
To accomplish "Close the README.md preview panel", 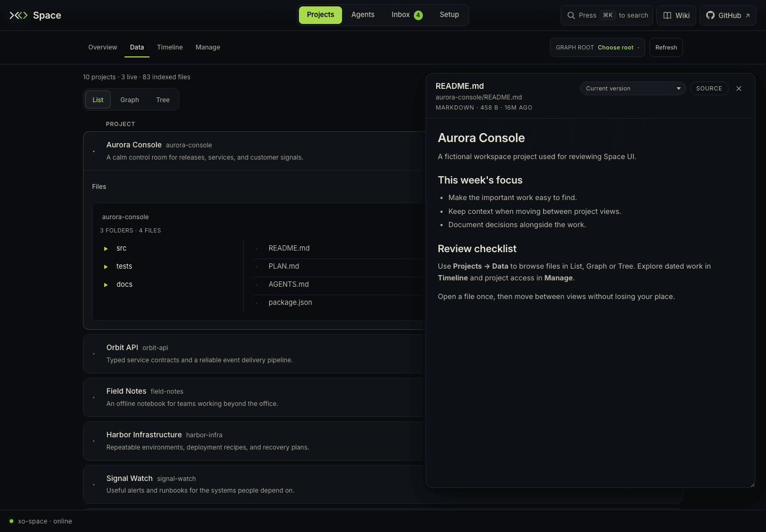I will point(739,89).
